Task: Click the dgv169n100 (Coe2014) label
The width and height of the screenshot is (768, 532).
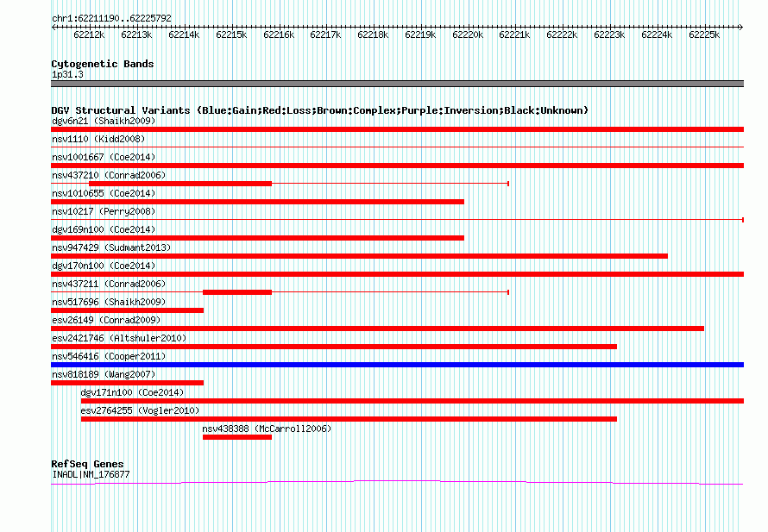Action: click(x=104, y=229)
